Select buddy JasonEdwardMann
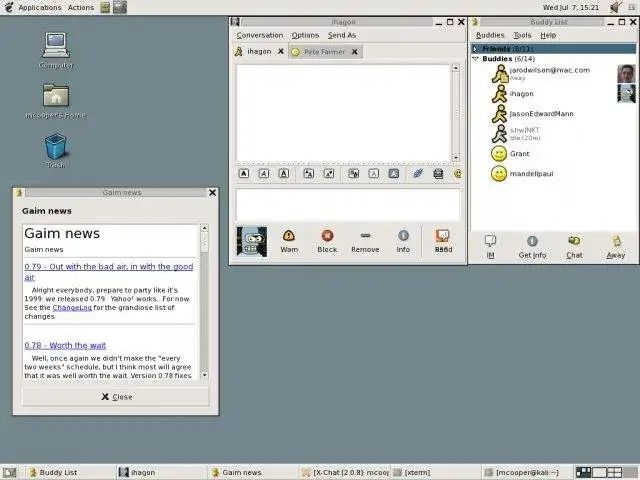The height and width of the screenshot is (480, 640). tap(553, 113)
